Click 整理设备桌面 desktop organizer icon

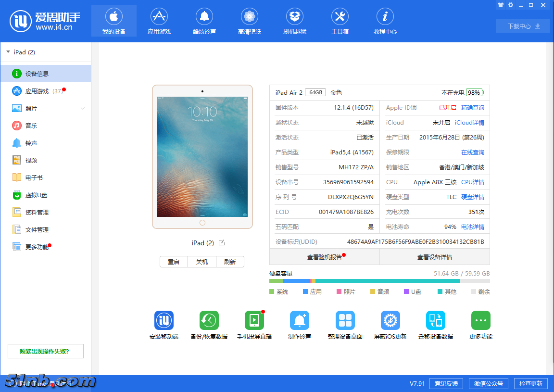(345, 320)
